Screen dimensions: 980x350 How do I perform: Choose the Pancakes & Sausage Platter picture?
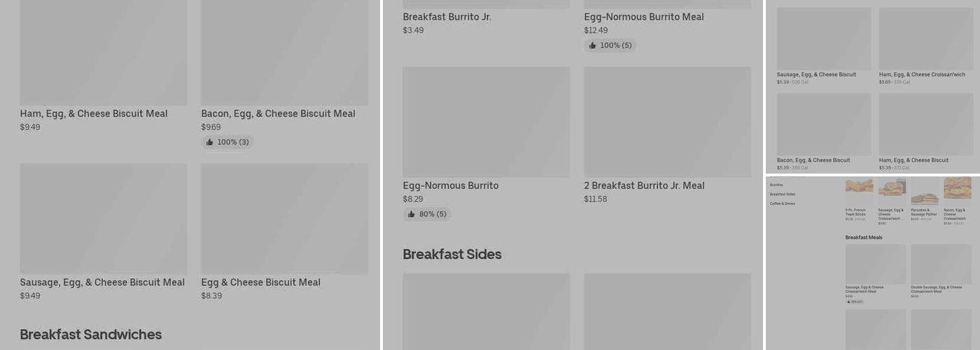click(925, 191)
